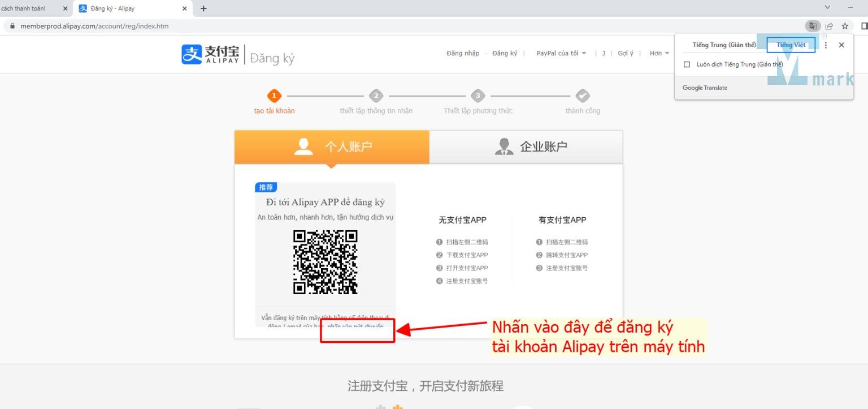Image resolution: width=868 pixels, height=409 pixels.
Task: Expand the 'PayPal của tôi' dropdown
Action: pos(561,53)
